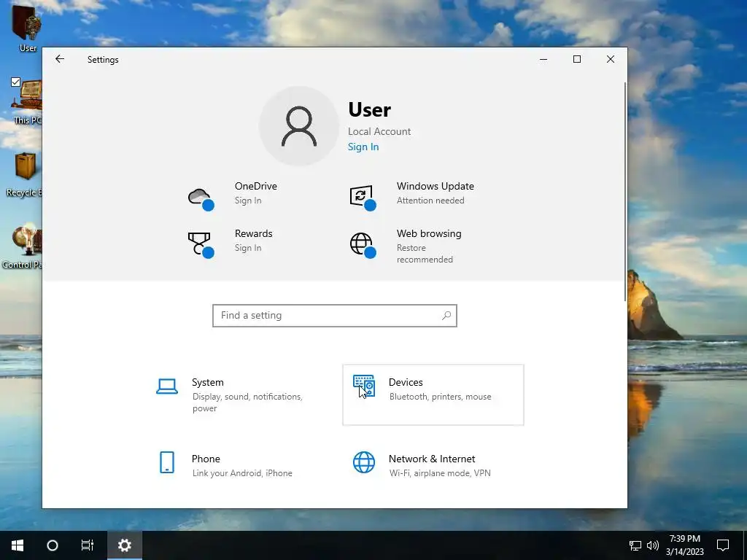This screenshot has width=747, height=560.
Task: Click Restore recommended under Web browsing
Action: pyautogui.click(x=425, y=254)
